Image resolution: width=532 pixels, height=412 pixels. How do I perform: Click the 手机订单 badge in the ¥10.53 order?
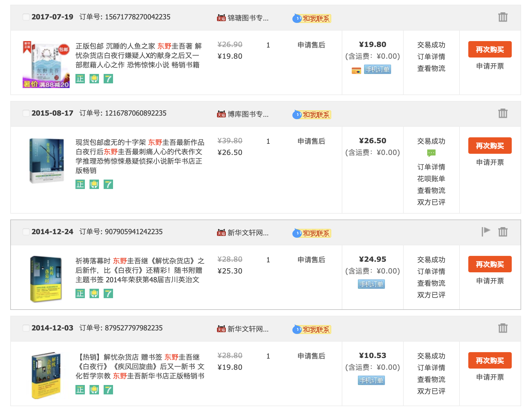(x=371, y=381)
